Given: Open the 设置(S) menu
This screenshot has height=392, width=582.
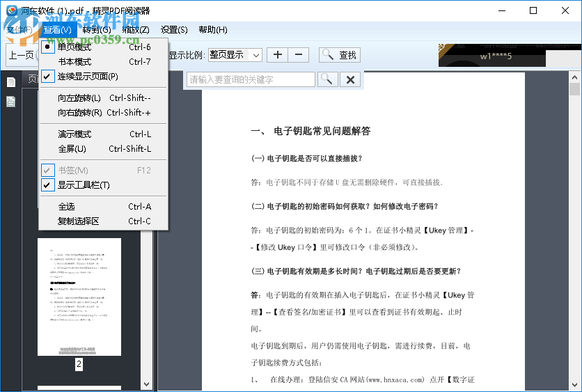Looking at the screenshot, I should pyautogui.click(x=174, y=30).
